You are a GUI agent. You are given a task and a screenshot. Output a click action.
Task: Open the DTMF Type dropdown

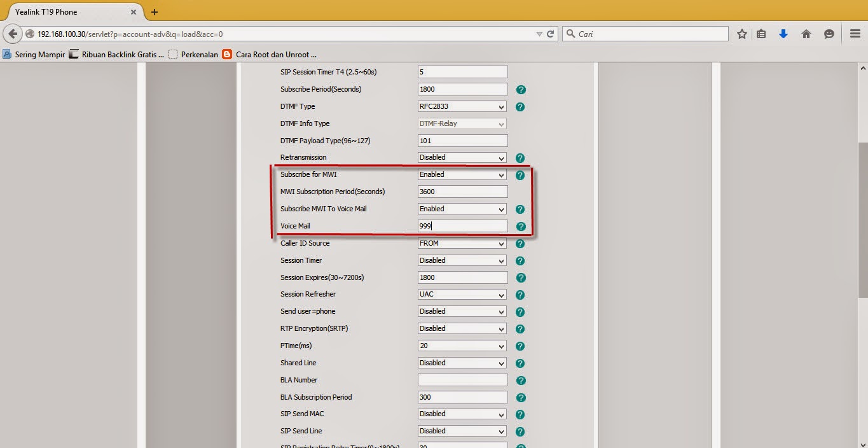(x=462, y=106)
